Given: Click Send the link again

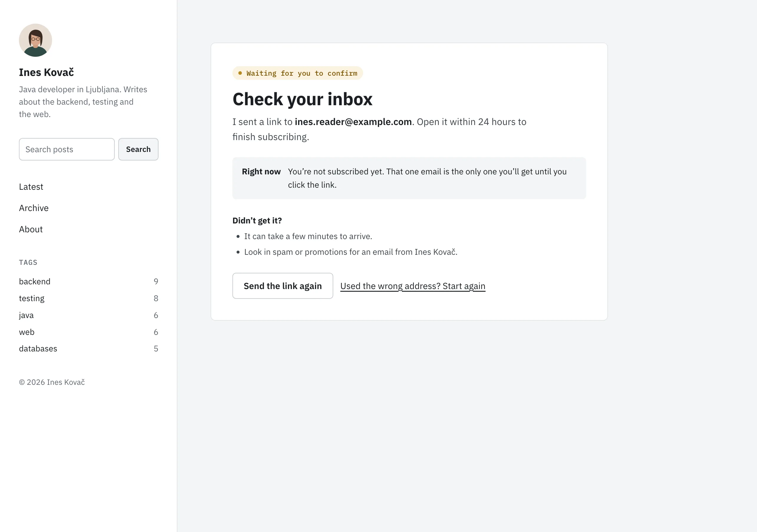Looking at the screenshot, I should [x=283, y=286].
